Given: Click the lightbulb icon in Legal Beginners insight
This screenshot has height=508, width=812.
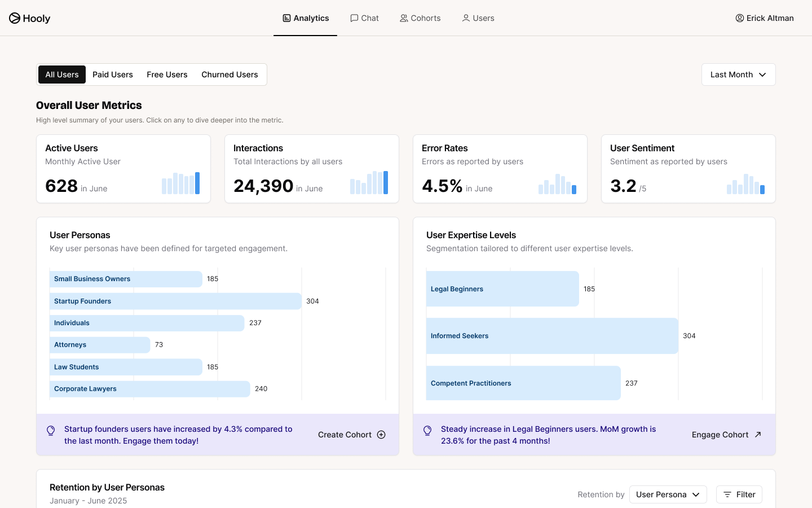Looking at the screenshot, I should pyautogui.click(x=427, y=431).
